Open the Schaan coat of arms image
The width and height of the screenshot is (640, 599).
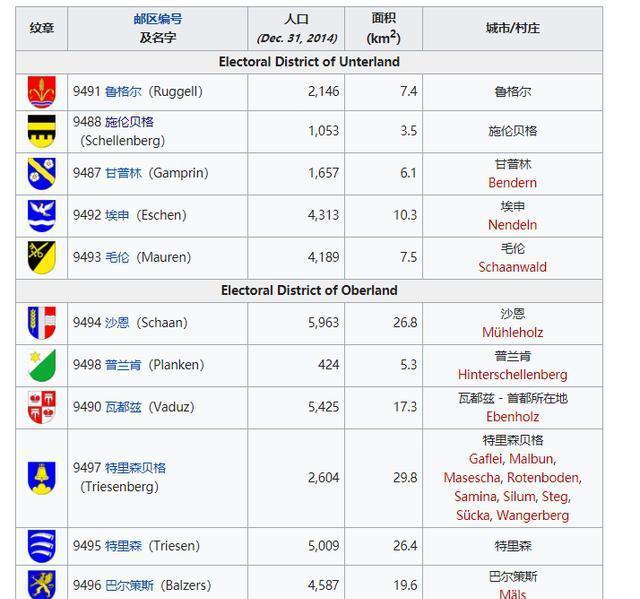click(41, 323)
